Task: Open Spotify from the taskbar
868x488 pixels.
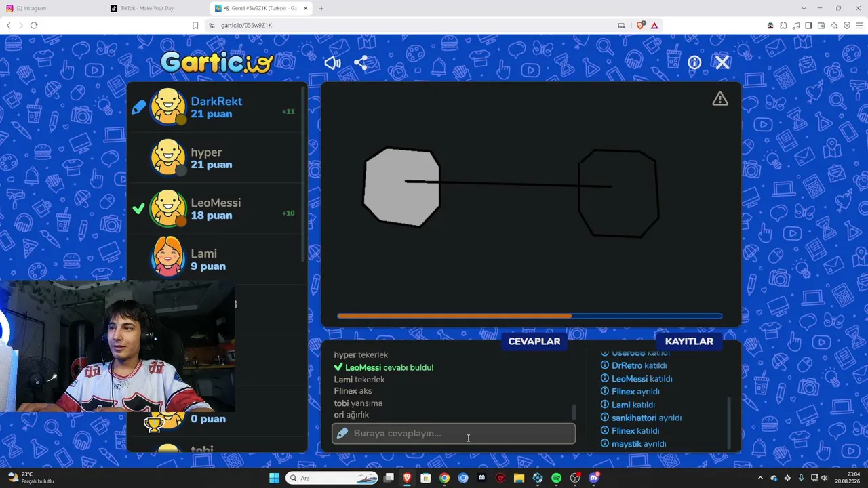Action: click(x=556, y=478)
